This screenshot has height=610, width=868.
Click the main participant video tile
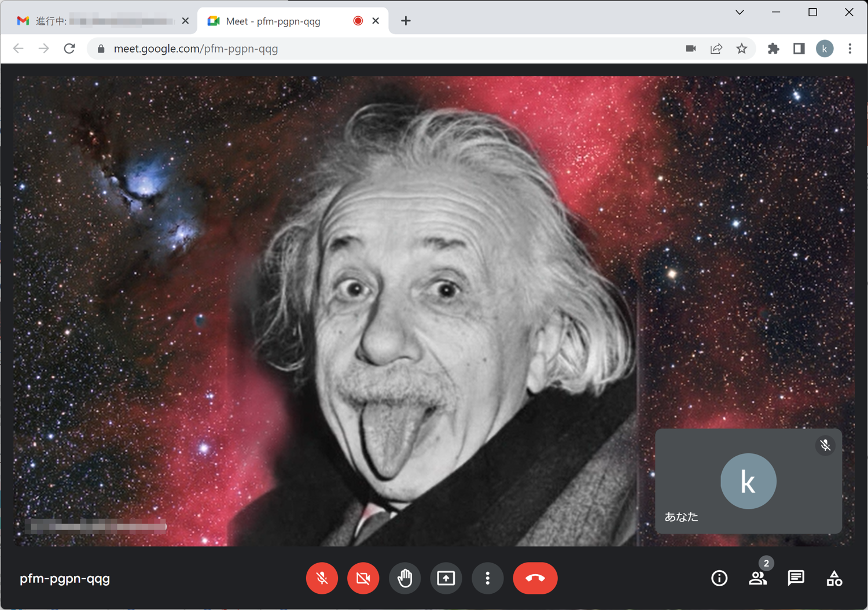click(434, 311)
